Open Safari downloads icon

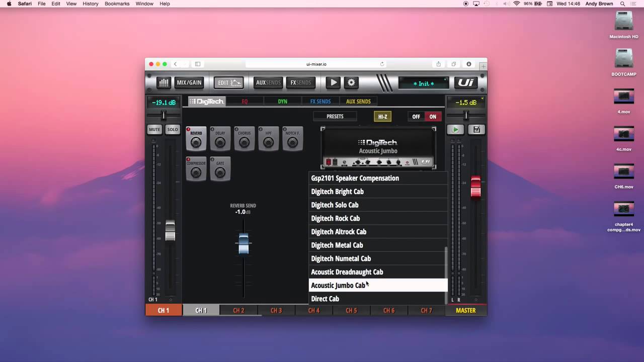tap(469, 64)
